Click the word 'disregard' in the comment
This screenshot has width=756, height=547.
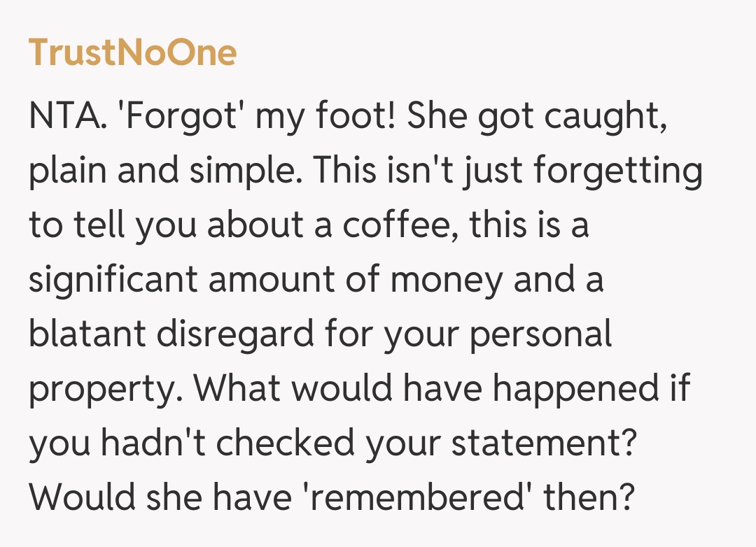234,334
